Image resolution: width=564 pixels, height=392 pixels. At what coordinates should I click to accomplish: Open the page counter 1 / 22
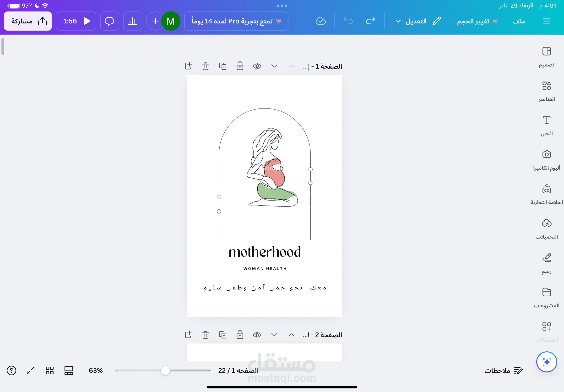coord(238,370)
